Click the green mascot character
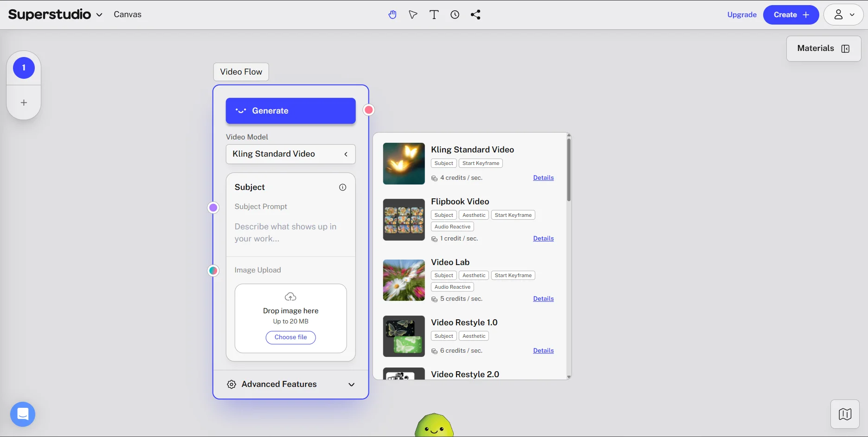 (434, 425)
